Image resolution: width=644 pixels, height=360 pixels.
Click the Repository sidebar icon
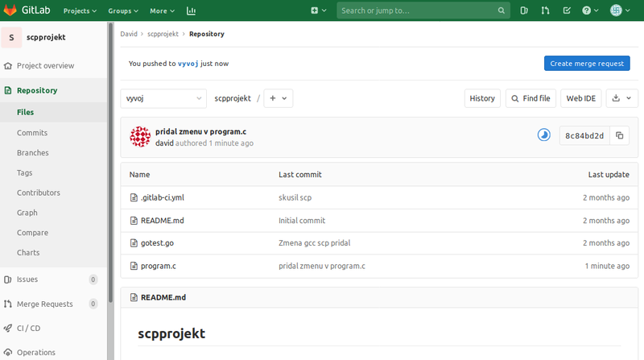tap(8, 90)
